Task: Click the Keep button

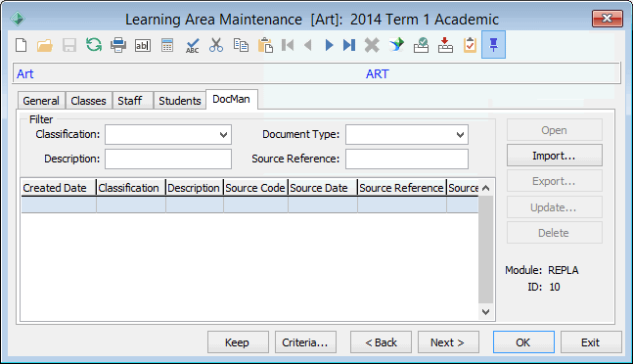Action: point(238,342)
